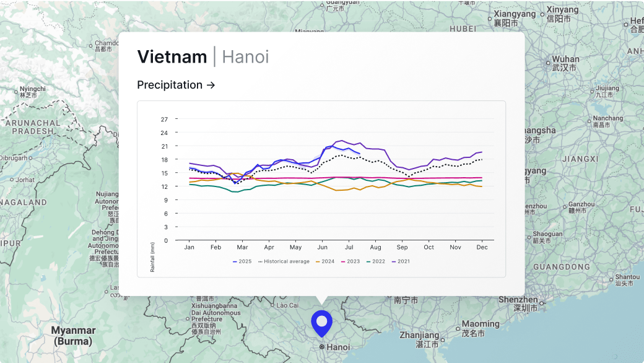Click the Hanoi city dot on map
The image size is (644, 363).
(321, 346)
